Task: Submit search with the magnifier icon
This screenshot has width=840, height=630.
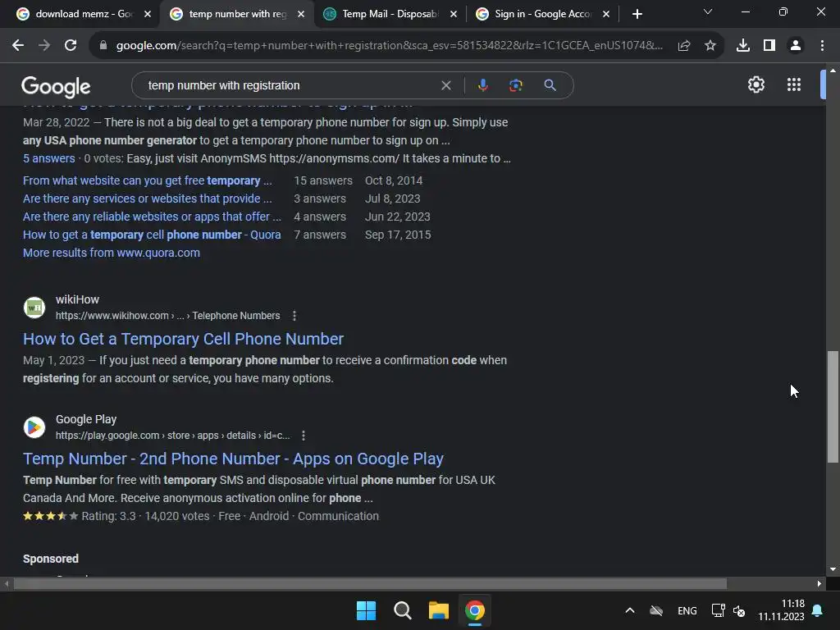Action: click(550, 85)
